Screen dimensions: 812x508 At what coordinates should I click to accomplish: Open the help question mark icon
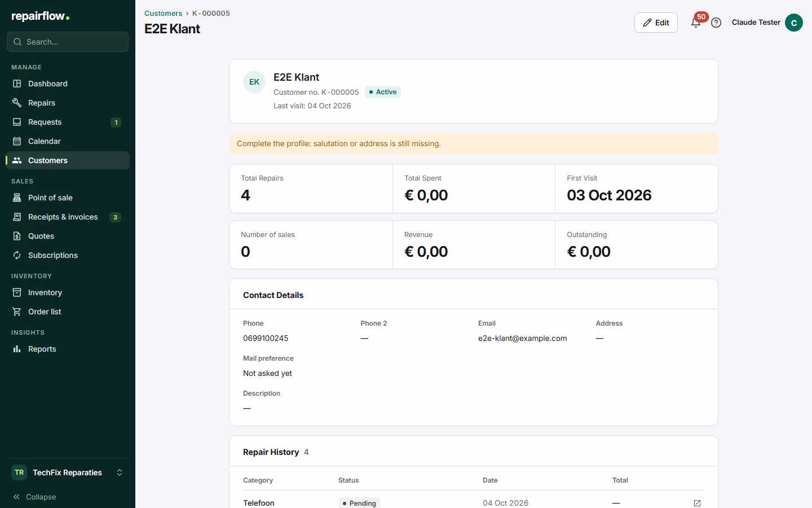[x=716, y=23]
